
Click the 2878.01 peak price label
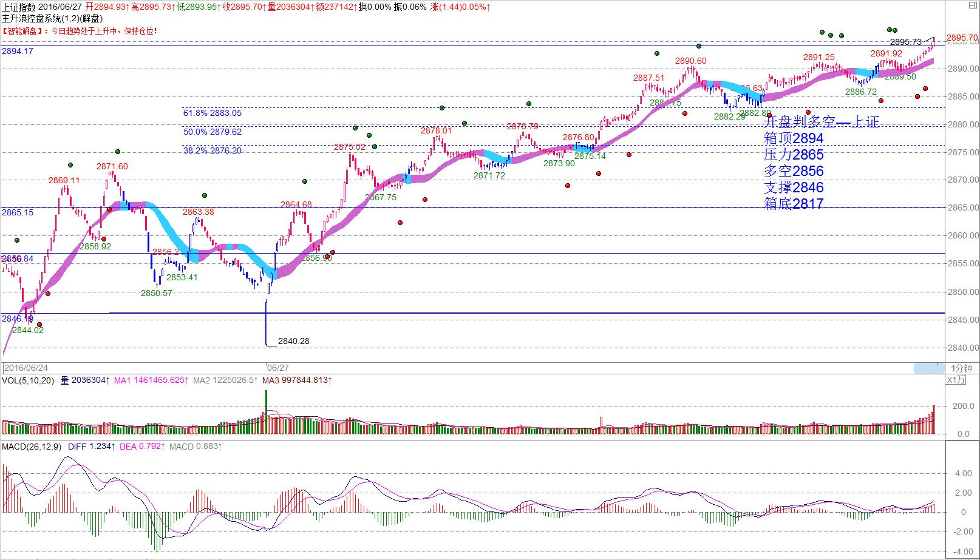pos(437,130)
